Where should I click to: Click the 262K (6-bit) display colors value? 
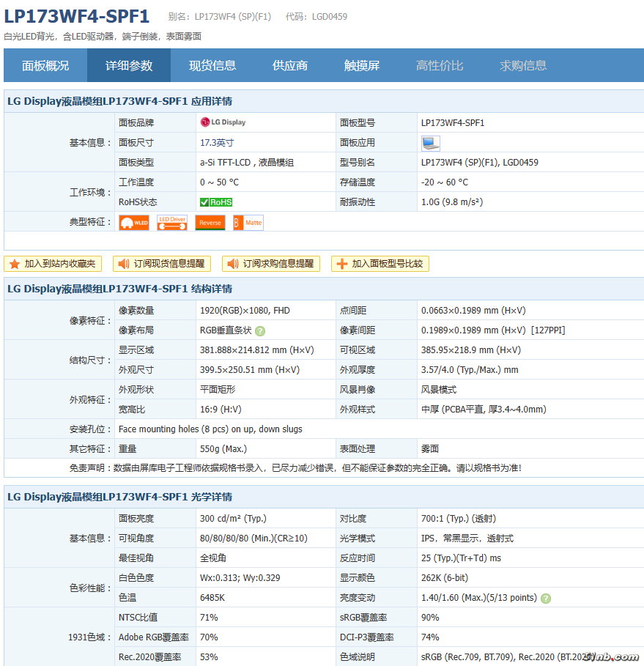pyautogui.click(x=445, y=578)
